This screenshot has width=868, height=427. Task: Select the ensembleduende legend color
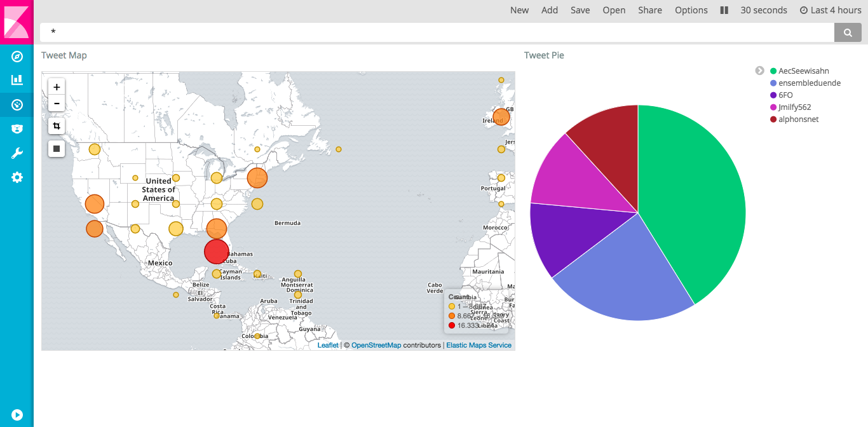click(773, 83)
